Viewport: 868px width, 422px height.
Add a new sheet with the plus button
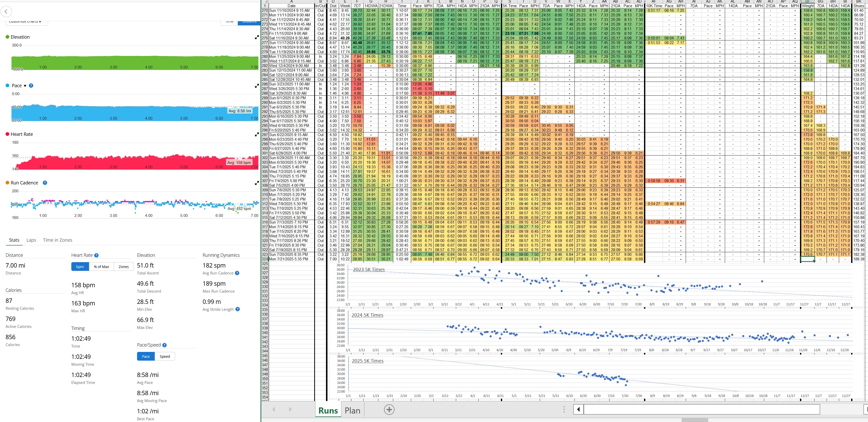(x=389, y=409)
